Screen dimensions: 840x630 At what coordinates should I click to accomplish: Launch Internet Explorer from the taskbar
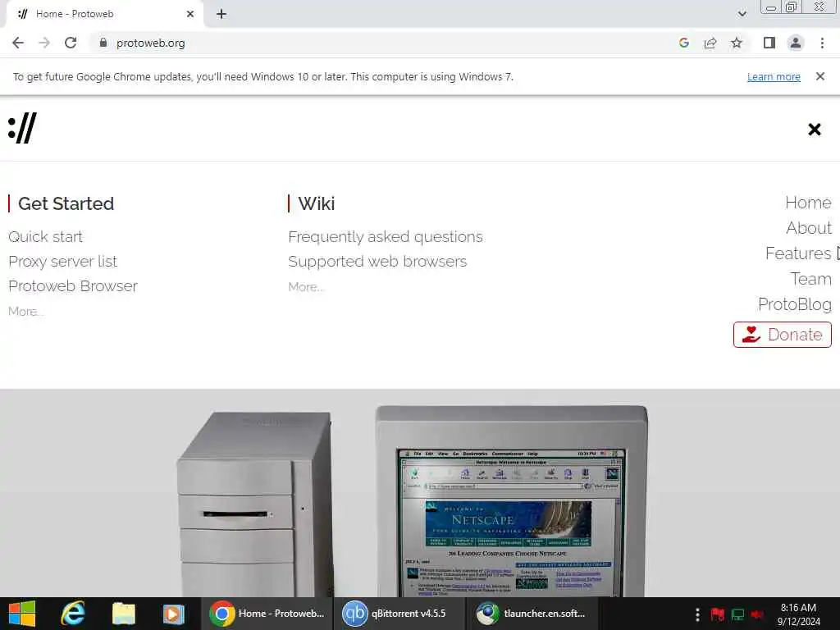pyautogui.click(x=73, y=614)
